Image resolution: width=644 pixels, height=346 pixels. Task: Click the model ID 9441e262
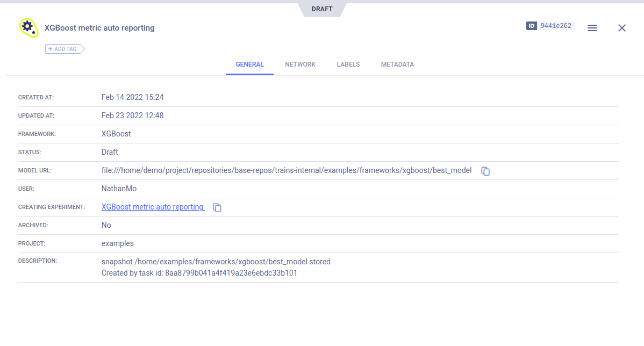coord(556,26)
